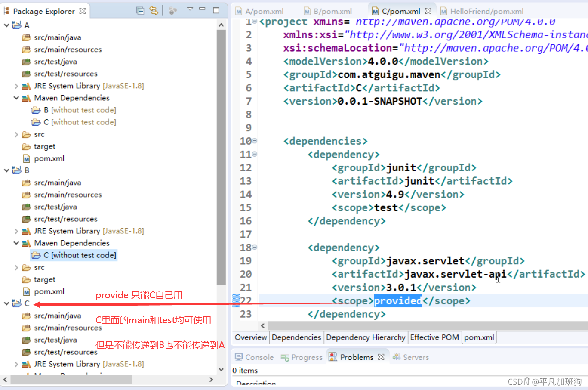This screenshot has width=588, height=390.
Task: Expand the src folder under project B
Action: point(16,267)
